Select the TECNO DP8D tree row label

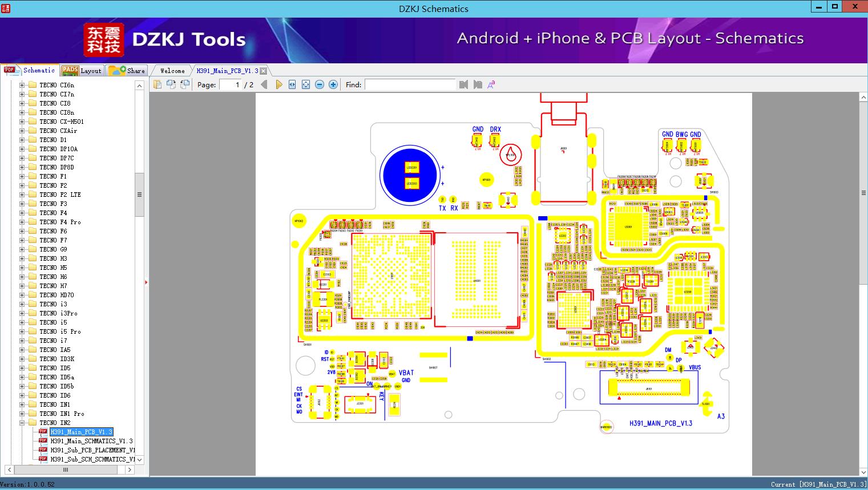(56, 167)
